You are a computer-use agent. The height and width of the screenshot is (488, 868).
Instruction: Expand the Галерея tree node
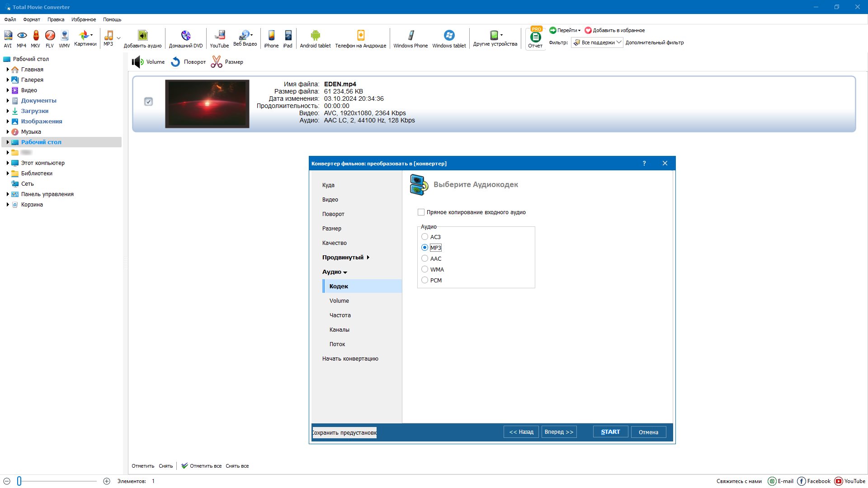(x=8, y=80)
